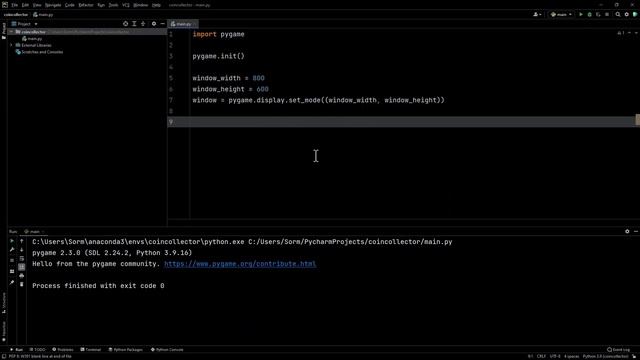Image resolution: width=640 pixels, height=360 pixels.
Task: Open the Window menu
Action: tap(141, 5)
